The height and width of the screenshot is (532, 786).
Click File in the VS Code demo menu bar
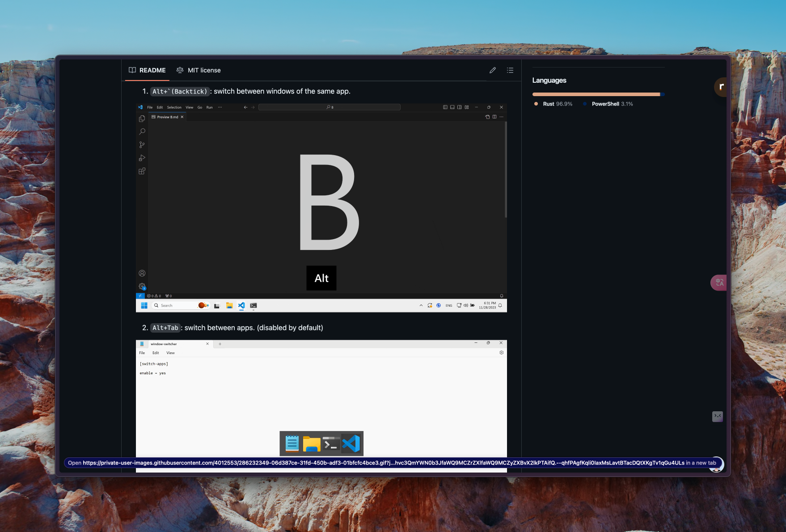[x=150, y=107]
